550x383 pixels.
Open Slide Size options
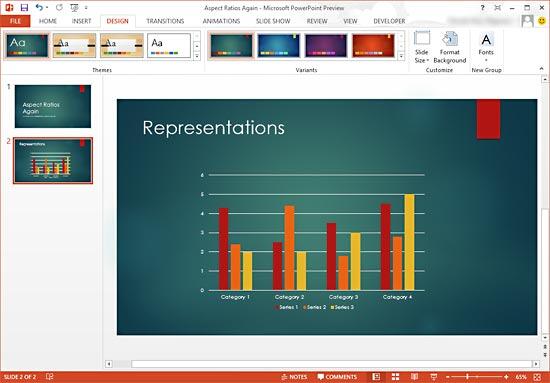tap(422, 47)
